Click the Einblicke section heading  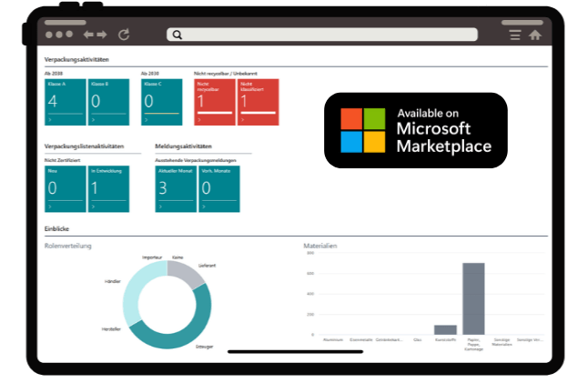pyautogui.click(x=56, y=228)
